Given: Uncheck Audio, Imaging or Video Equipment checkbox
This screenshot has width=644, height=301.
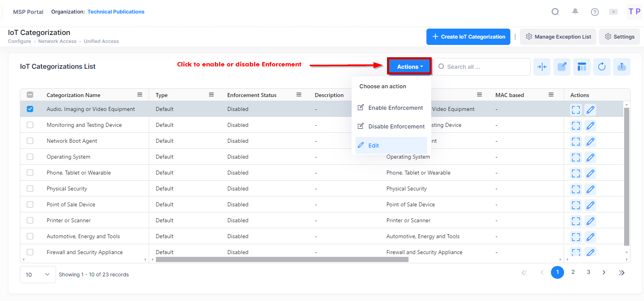Looking at the screenshot, I should click(x=30, y=109).
